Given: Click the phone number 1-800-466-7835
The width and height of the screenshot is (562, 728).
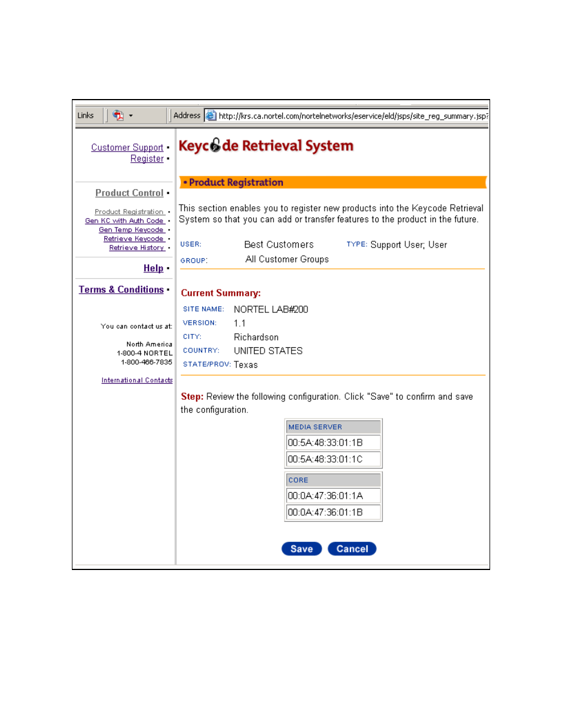Looking at the screenshot, I should (x=147, y=362).
